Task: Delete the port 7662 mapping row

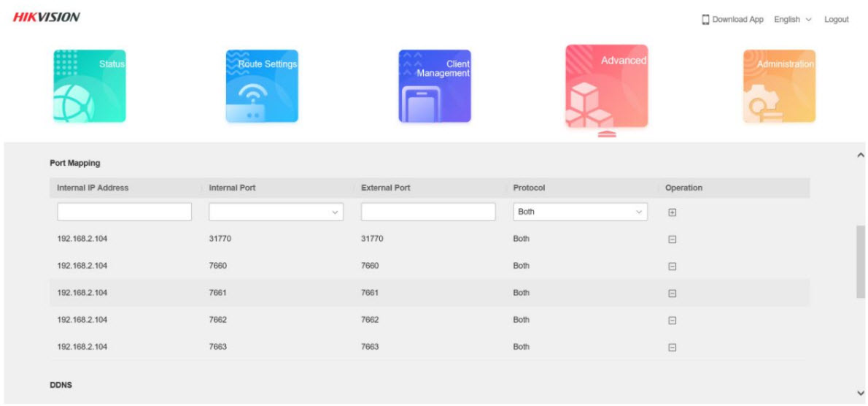Action: click(x=673, y=321)
